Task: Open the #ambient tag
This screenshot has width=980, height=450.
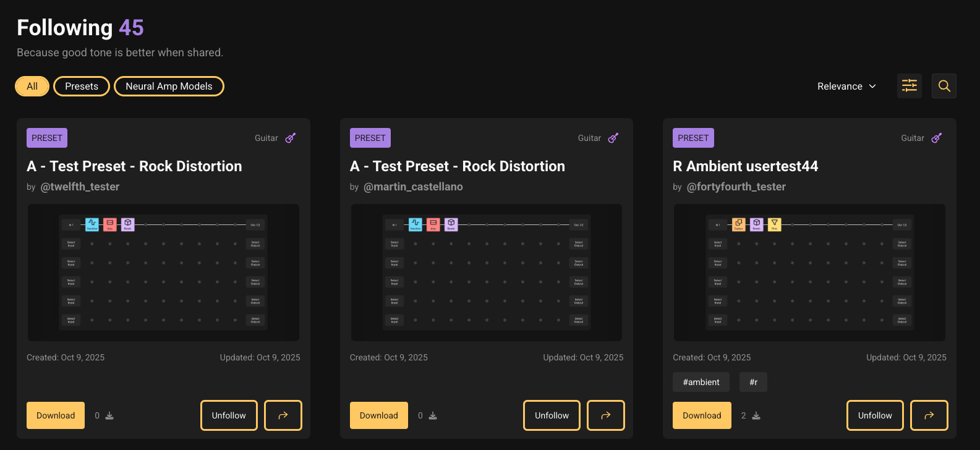Action: pos(701,382)
